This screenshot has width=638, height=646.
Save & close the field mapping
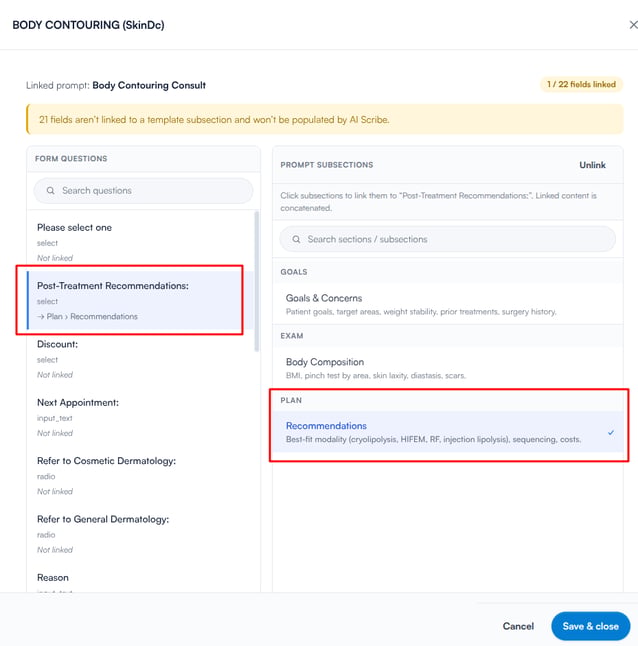click(x=591, y=626)
